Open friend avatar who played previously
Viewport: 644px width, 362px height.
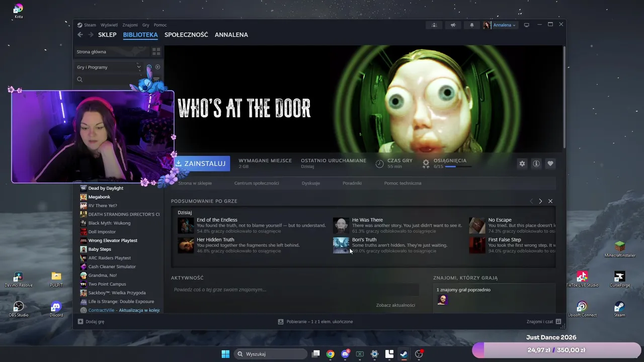(x=442, y=300)
